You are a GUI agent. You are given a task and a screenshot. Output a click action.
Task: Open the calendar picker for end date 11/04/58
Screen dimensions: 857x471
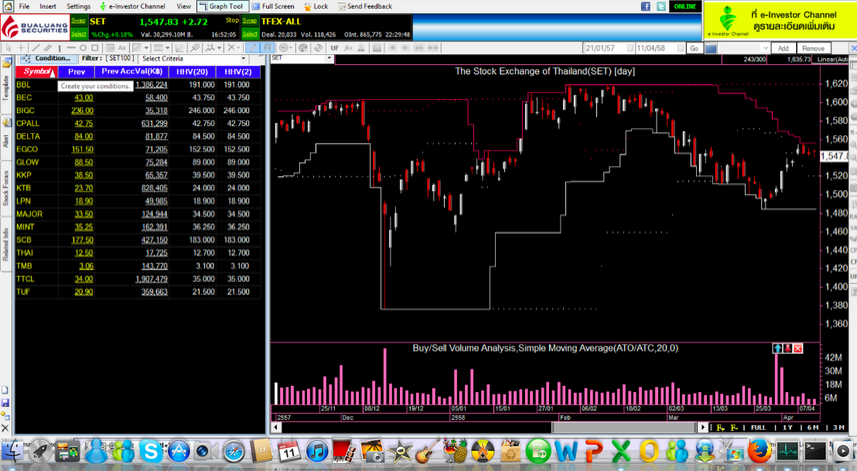pyautogui.click(x=680, y=48)
